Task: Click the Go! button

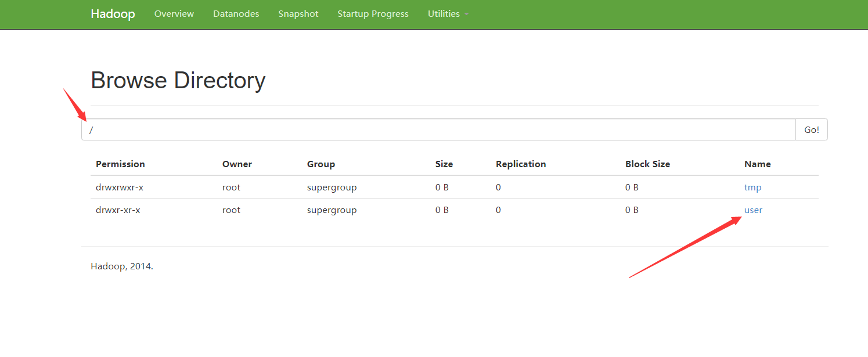Action: point(812,129)
